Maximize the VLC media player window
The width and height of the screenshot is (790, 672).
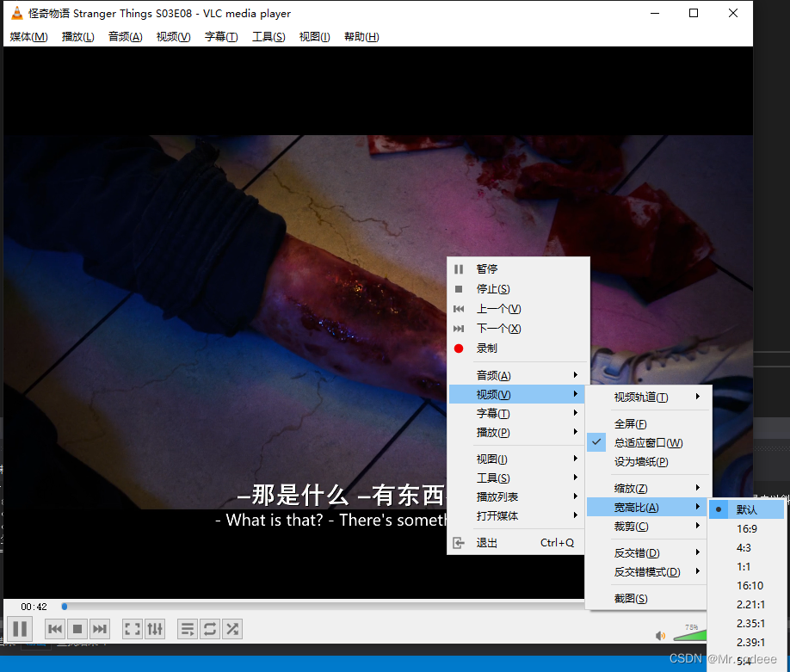[694, 13]
